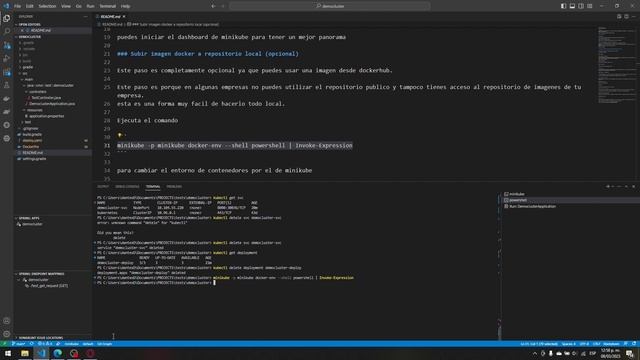Open Customize Layout icon in title bar
The width and height of the screenshot is (640, 360).
(590, 6)
